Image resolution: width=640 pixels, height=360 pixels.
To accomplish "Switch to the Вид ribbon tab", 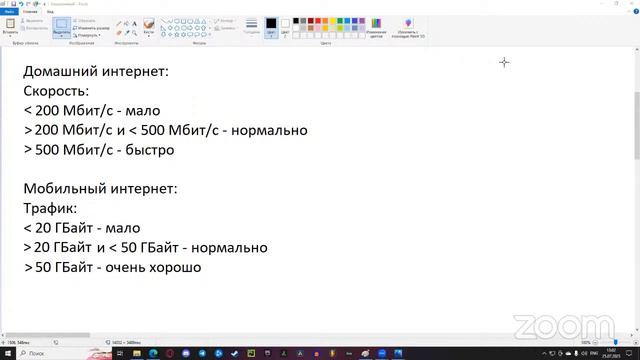I will (50, 11).
